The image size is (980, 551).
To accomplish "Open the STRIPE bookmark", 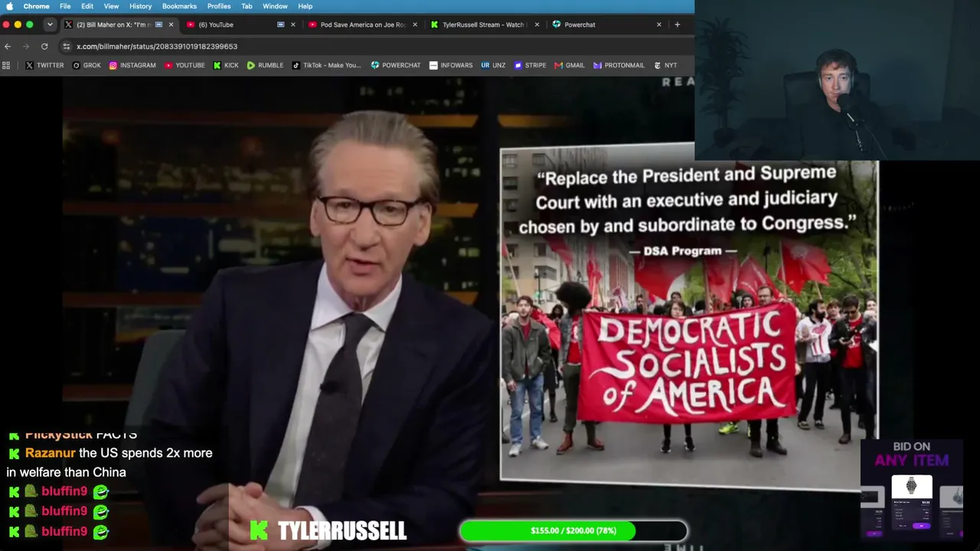I will [530, 65].
